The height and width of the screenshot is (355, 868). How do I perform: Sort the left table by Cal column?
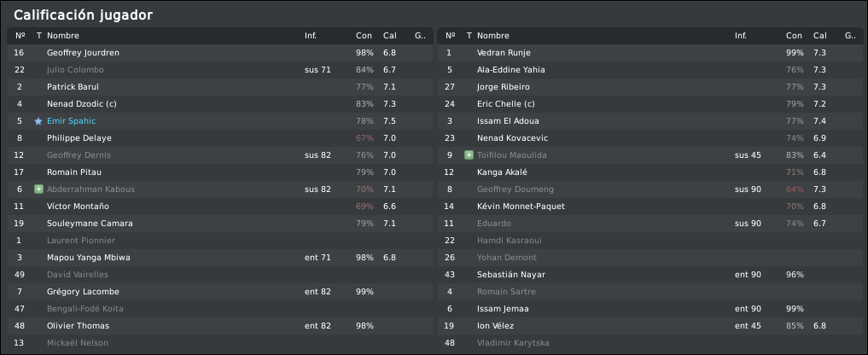(389, 36)
